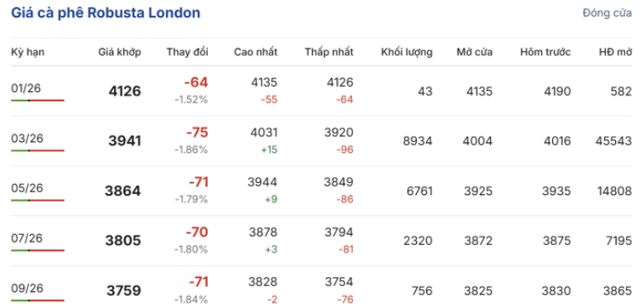The height and width of the screenshot is (308, 644).
Task: Sort by Khối lượng column header
Action: tap(407, 52)
